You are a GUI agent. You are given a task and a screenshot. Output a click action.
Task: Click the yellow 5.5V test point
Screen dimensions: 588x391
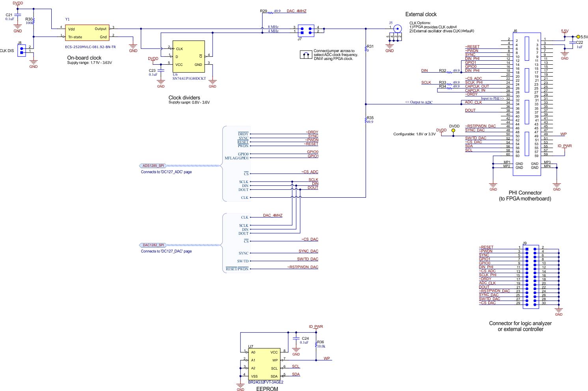click(x=579, y=37)
